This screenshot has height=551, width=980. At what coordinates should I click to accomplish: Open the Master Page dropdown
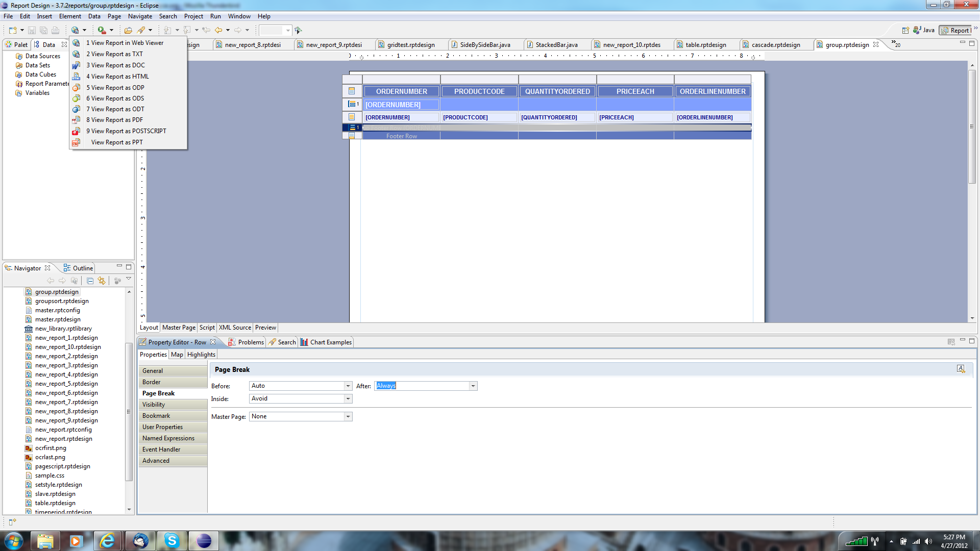coord(348,416)
